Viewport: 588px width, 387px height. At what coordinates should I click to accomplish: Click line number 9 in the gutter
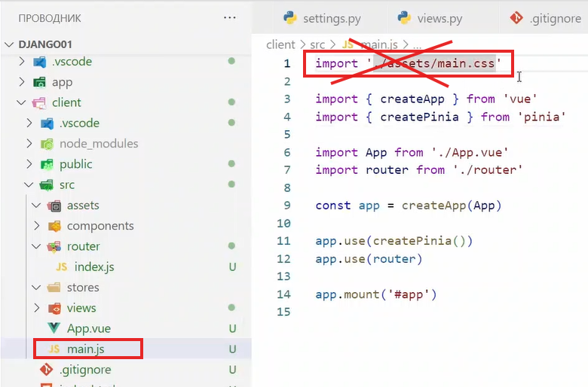286,206
